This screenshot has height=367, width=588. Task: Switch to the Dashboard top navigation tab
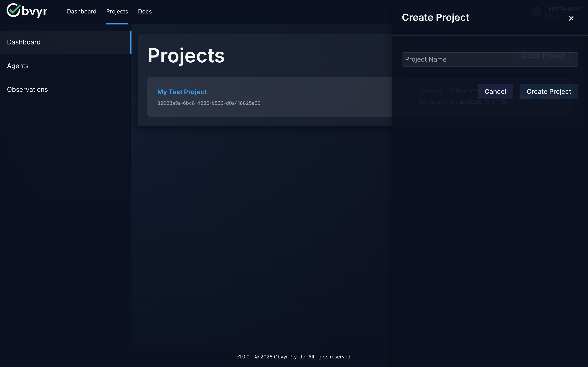[82, 11]
